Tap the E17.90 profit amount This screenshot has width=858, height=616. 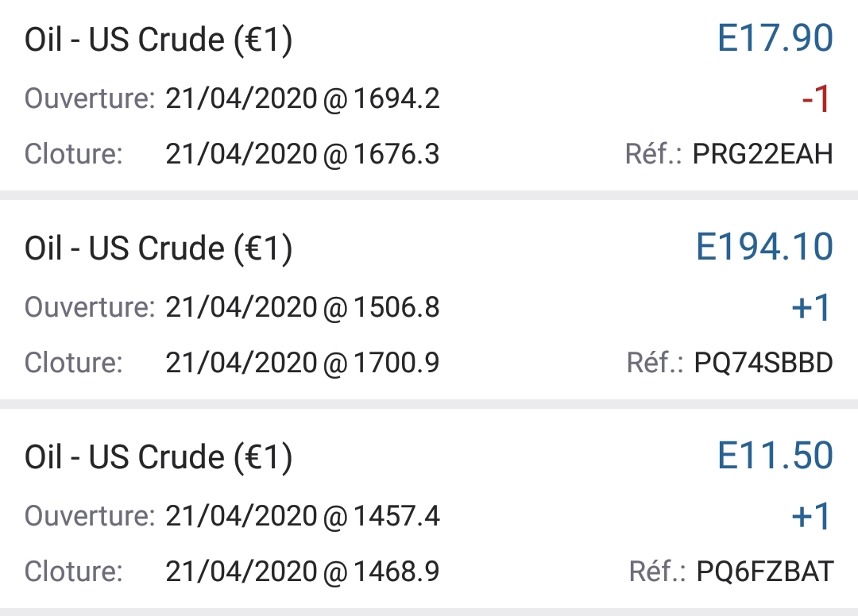[x=775, y=39]
